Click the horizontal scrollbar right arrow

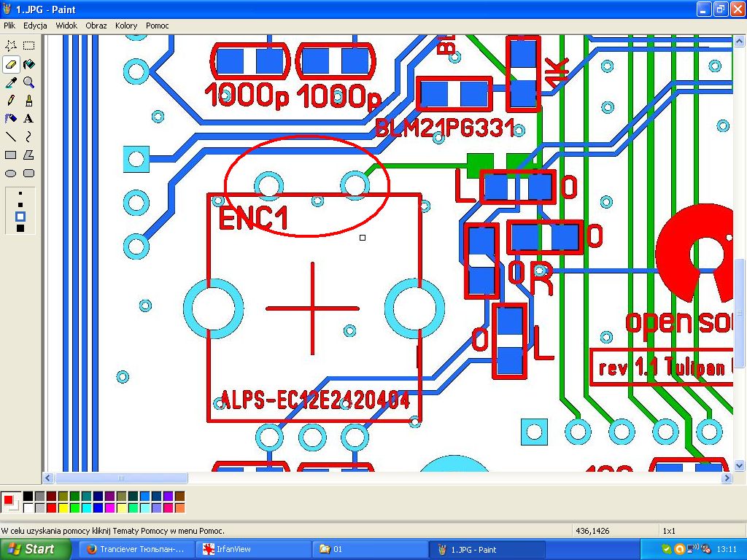pos(727,478)
